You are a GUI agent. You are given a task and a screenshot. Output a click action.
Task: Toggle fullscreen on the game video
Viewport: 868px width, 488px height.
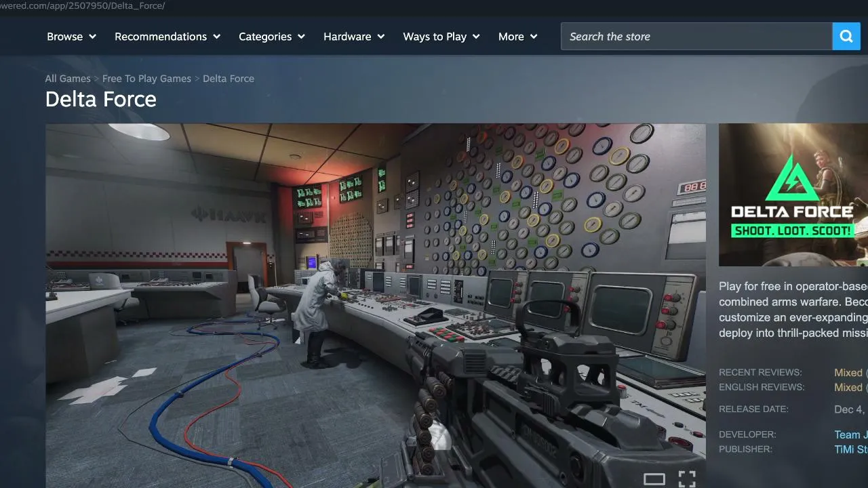(687, 479)
